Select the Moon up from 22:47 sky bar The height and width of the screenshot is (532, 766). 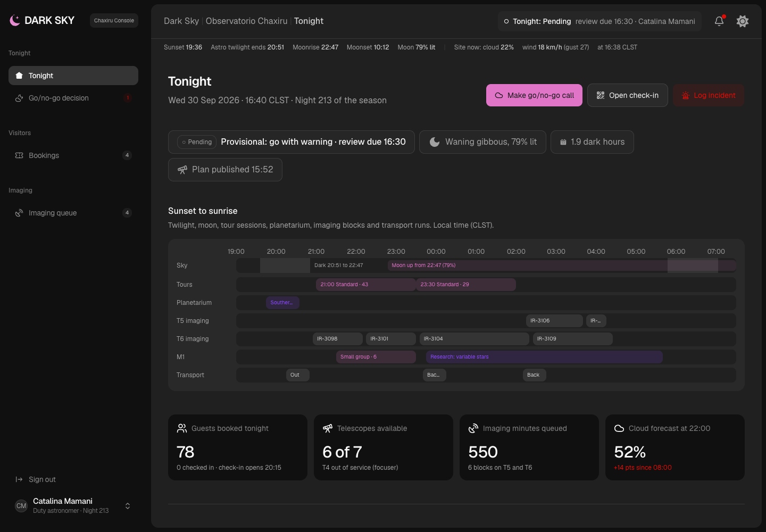(562, 265)
